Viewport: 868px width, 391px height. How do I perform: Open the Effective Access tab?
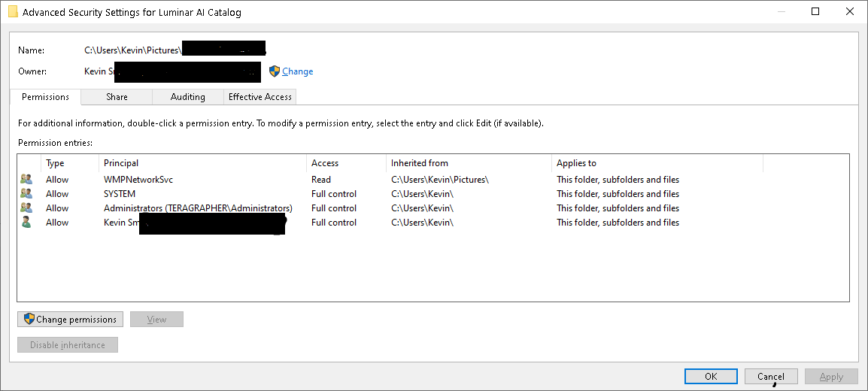(x=260, y=97)
